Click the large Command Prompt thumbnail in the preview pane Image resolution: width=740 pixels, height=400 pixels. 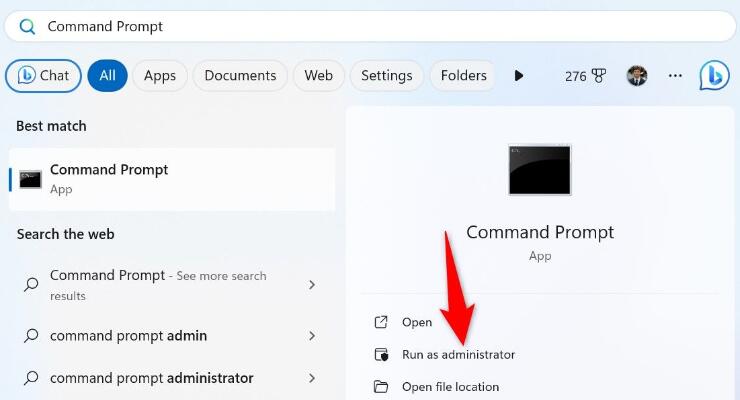[539, 170]
